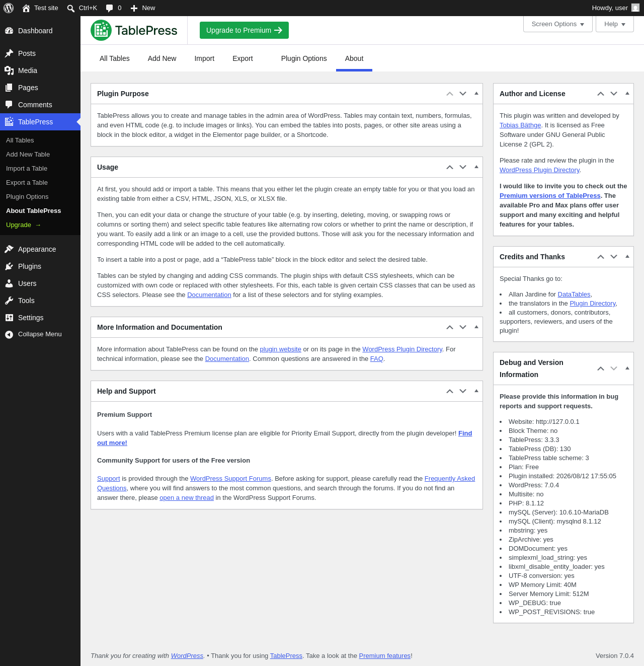Click the Tools wrench icon
Viewport: 644px width, 666px height.
click(x=9, y=301)
